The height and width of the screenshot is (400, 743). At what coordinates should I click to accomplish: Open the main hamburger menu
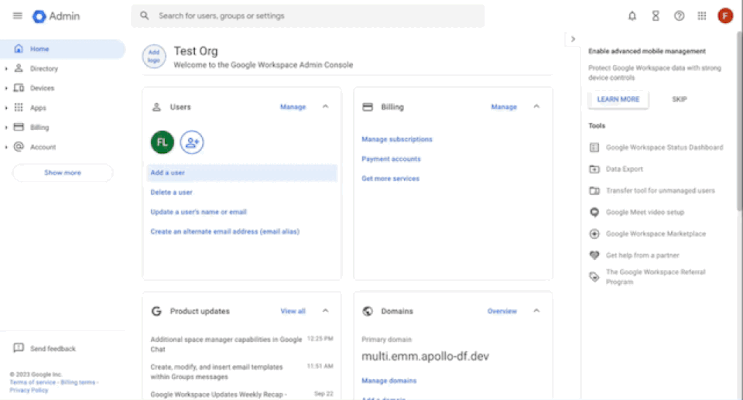(x=18, y=16)
